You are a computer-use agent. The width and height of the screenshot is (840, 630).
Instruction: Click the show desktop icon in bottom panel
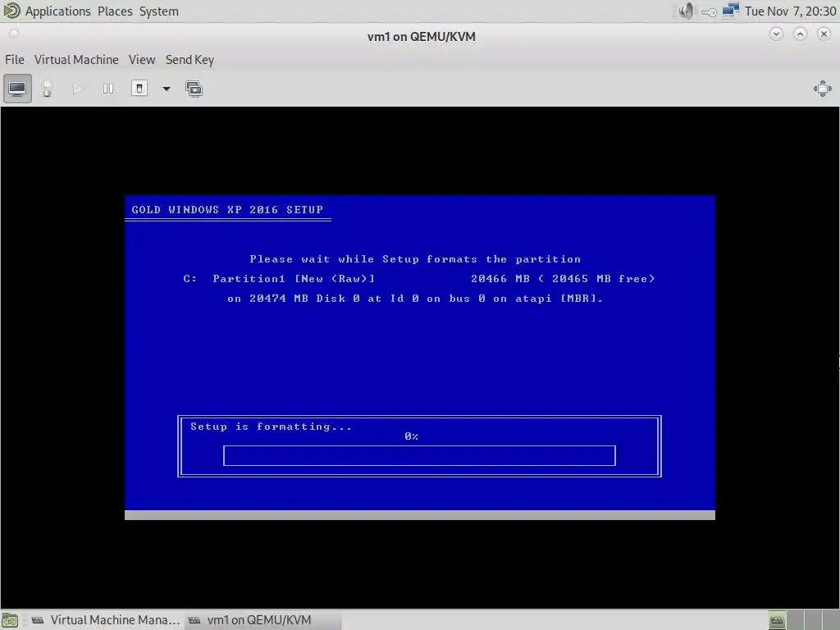click(x=10, y=620)
